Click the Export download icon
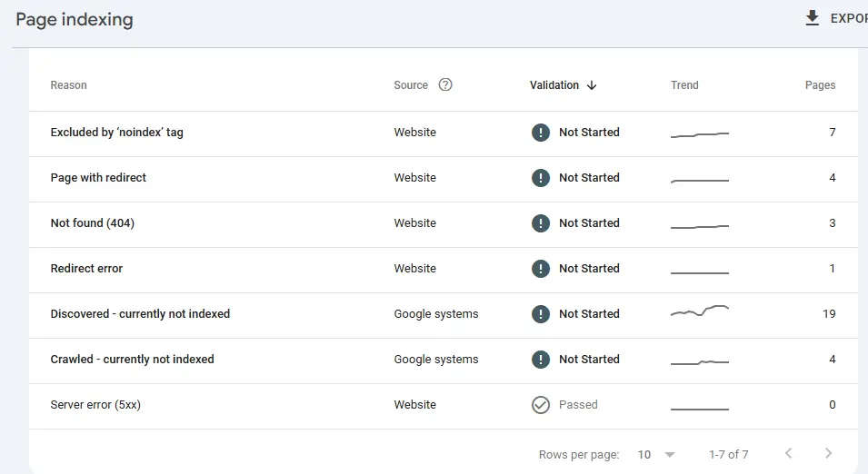Viewport: 868px width, 474px height. coord(812,18)
